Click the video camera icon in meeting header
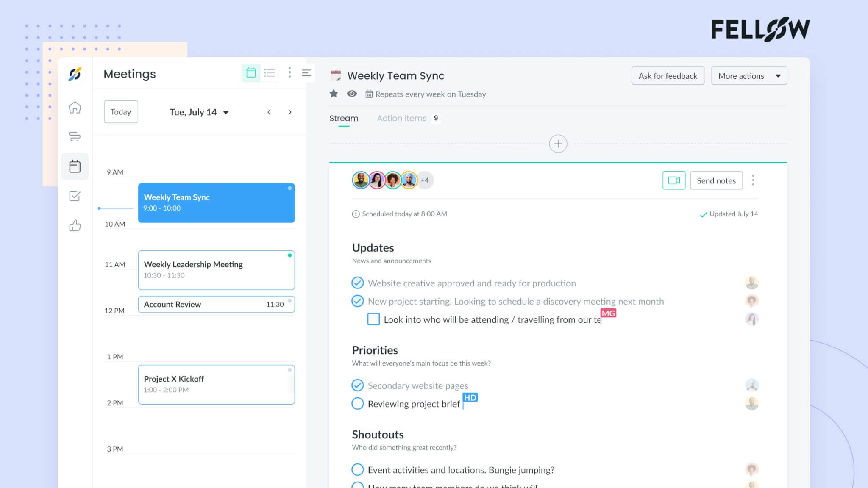This screenshot has width=868, height=488. coord(673,180)
